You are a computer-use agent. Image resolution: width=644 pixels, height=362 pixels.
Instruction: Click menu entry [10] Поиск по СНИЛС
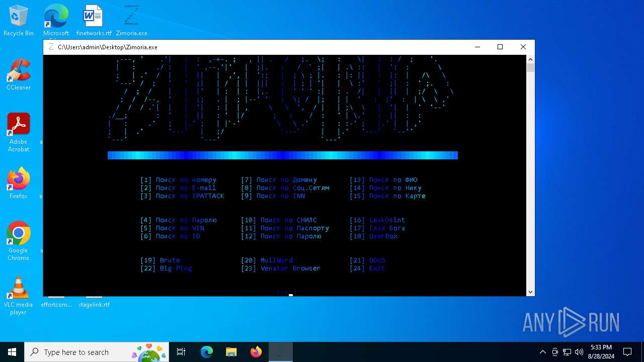pos(279,220)
